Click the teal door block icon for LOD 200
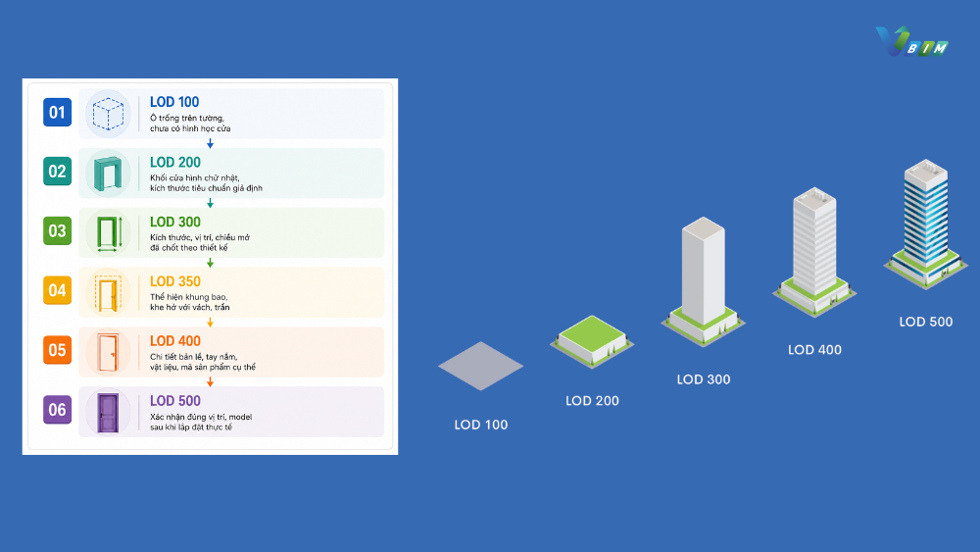 point(108,174)
